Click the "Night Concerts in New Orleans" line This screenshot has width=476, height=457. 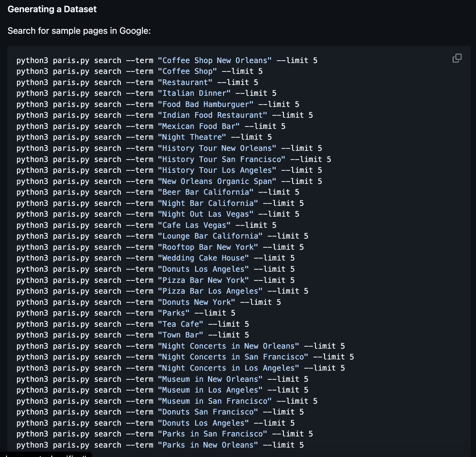pyautogui.click(x=181, y=346)
